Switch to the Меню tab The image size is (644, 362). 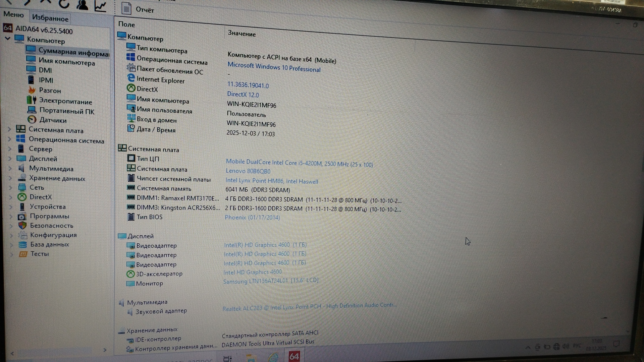click(14, 15)
